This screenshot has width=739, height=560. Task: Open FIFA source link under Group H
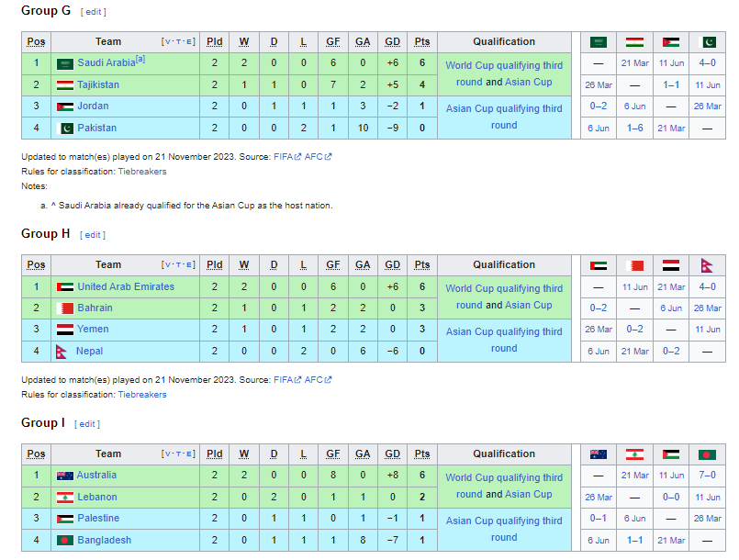(284, 380)
